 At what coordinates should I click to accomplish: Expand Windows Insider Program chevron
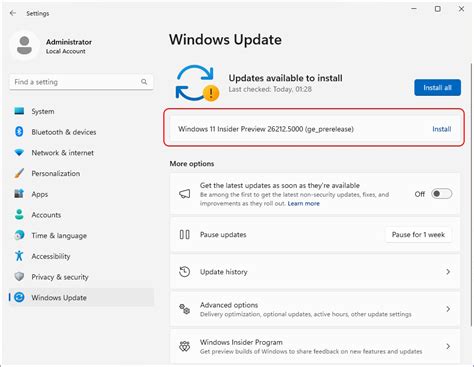(x=448, y=346)
